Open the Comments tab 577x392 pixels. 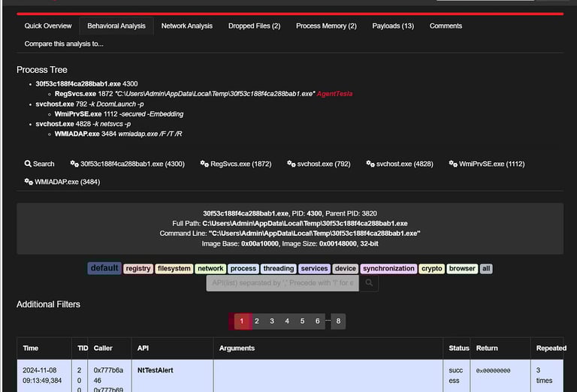point(446,26)
